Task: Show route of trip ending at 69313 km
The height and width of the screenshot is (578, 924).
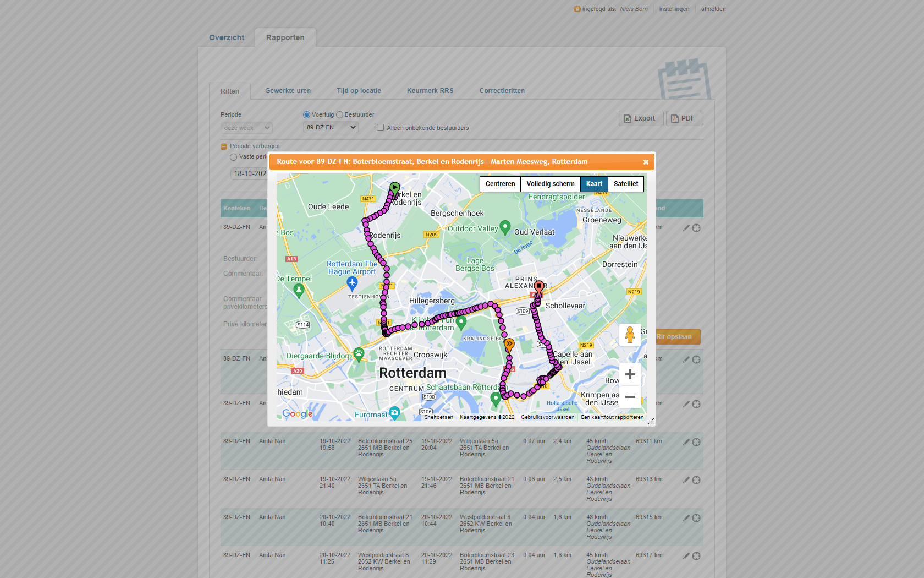Action: (x=696, y=480)
